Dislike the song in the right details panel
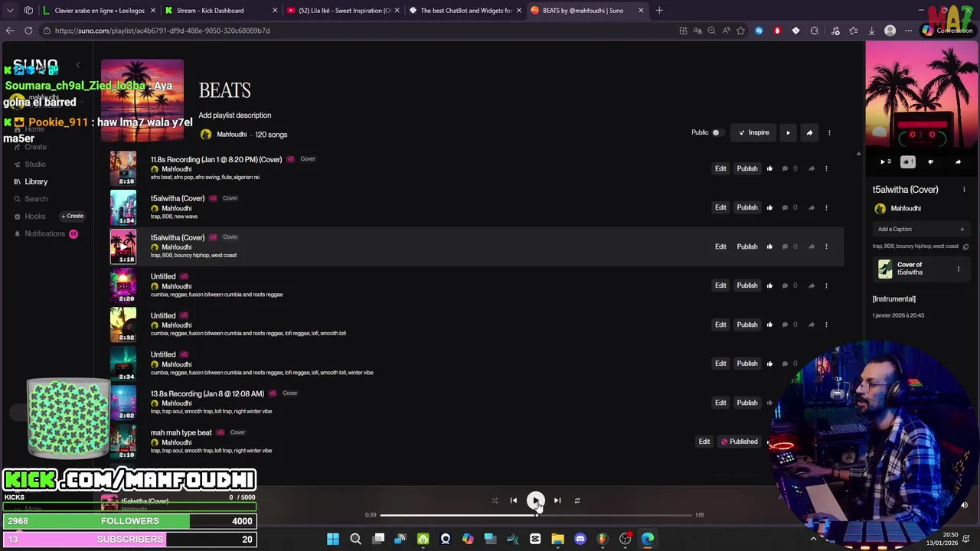 point(931,161)
